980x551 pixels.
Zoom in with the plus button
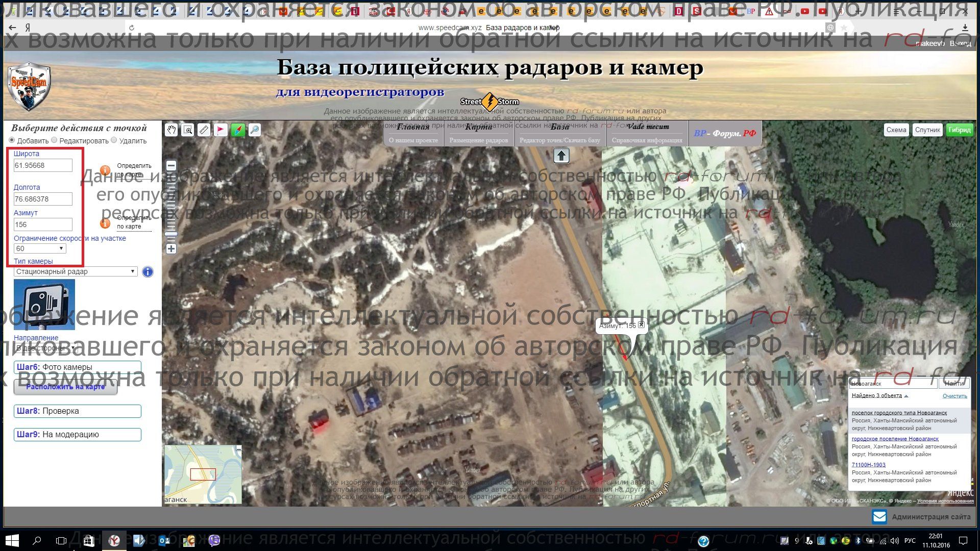[x=171, y=249]
